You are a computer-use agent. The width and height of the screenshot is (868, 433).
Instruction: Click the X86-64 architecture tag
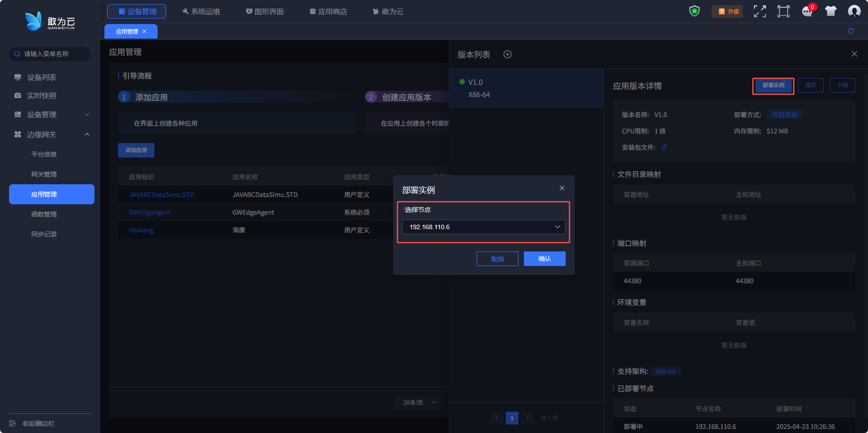point(665,372)
